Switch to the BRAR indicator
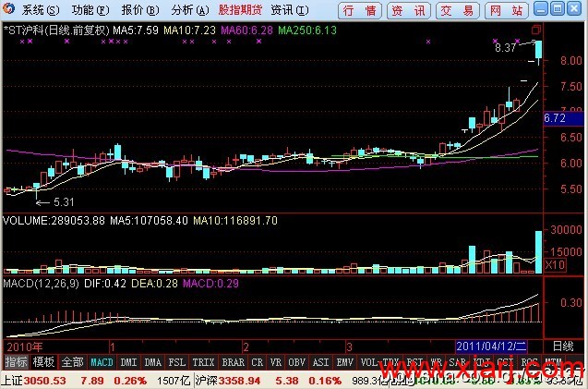Screen dimensions: 588x389 [233, 362]
